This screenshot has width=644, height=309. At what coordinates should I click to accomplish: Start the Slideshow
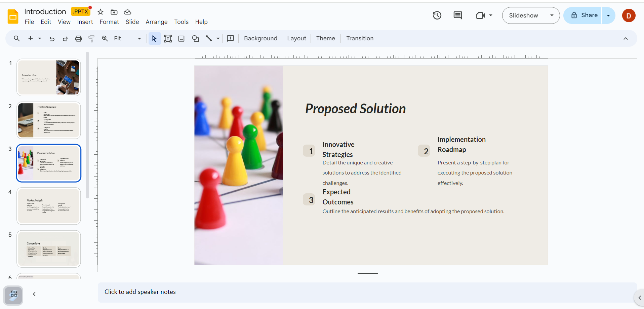point(523,15)
